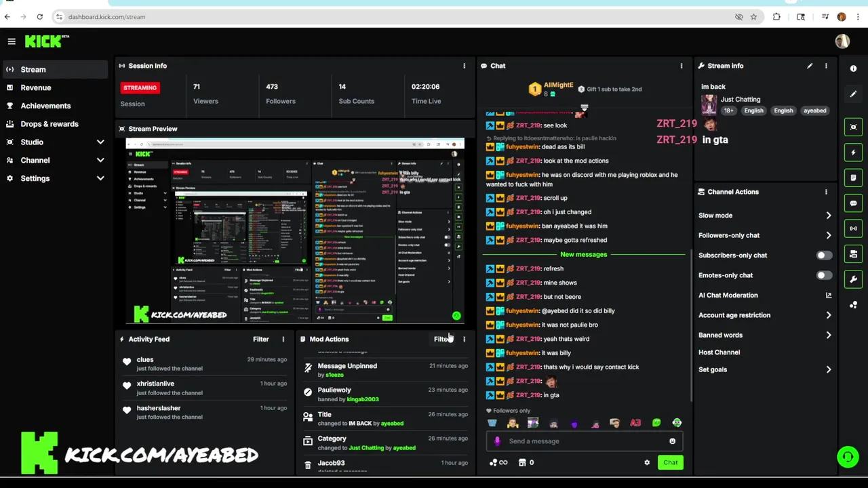The width and height of the screenshot is (868, 488).
Task: Select the A3 emote in chat
Action: [635, 423]
